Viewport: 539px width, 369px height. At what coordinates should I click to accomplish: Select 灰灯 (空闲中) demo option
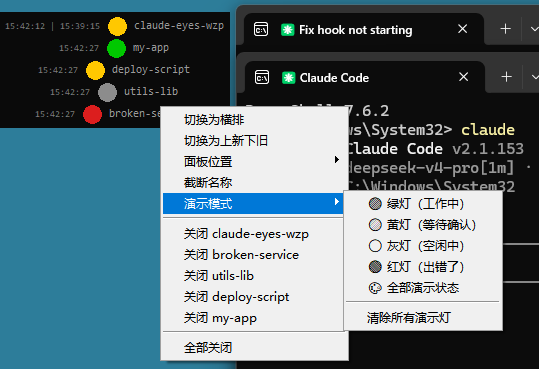(x=423, y=246)
